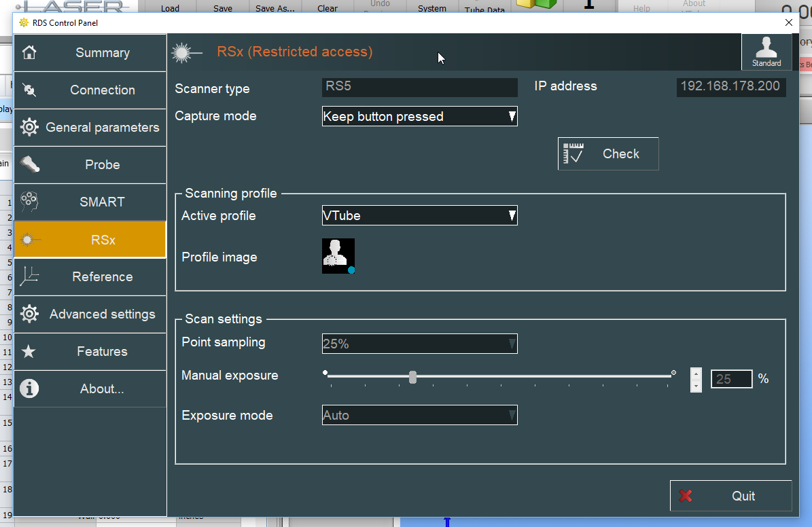812x527 pixels.
Task: Increase manual exposure with up stepper arrow
Action: coord(696,373)
